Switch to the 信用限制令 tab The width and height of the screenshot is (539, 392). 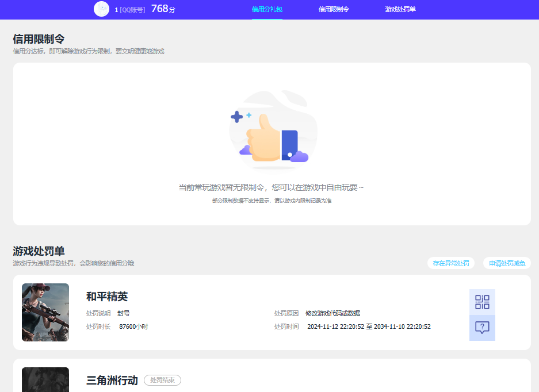(334, 9)
